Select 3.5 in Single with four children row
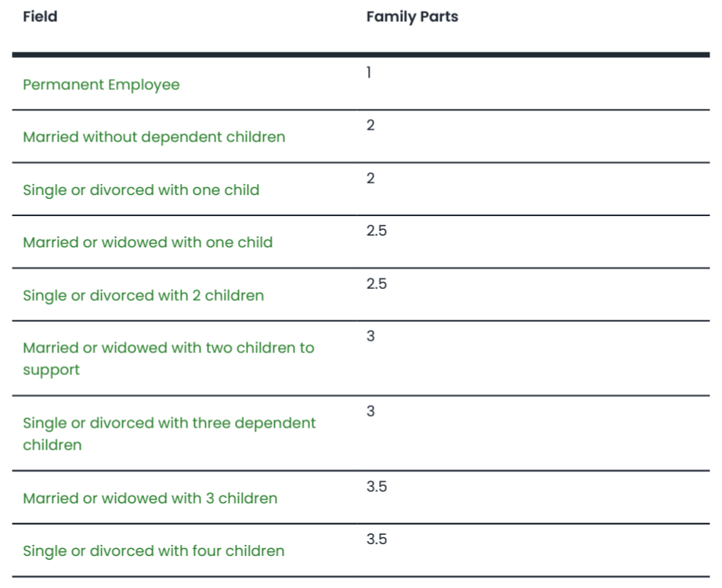Viewport: 722px width, 588px height. tap(377, 539)
